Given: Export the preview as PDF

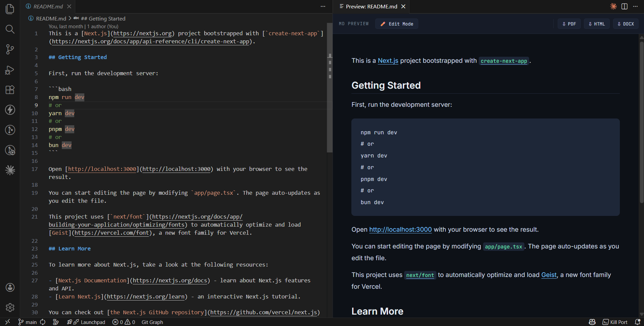Looking at the screenshot, I should [x=569, y=24].
